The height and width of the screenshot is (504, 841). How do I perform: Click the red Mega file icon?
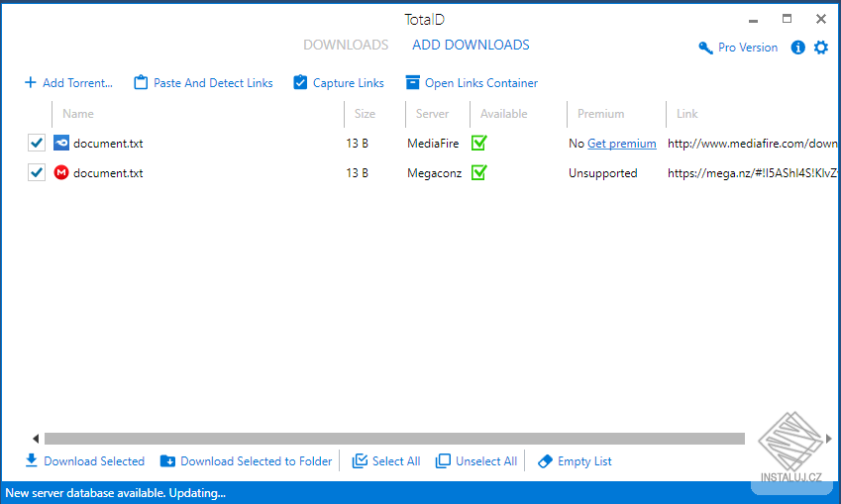click(x=61, y=172)
